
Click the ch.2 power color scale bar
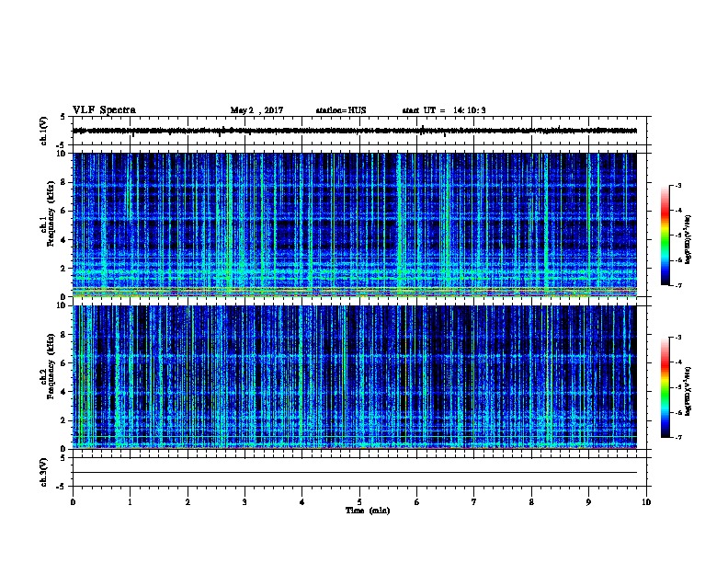click(x=665, y=387)
